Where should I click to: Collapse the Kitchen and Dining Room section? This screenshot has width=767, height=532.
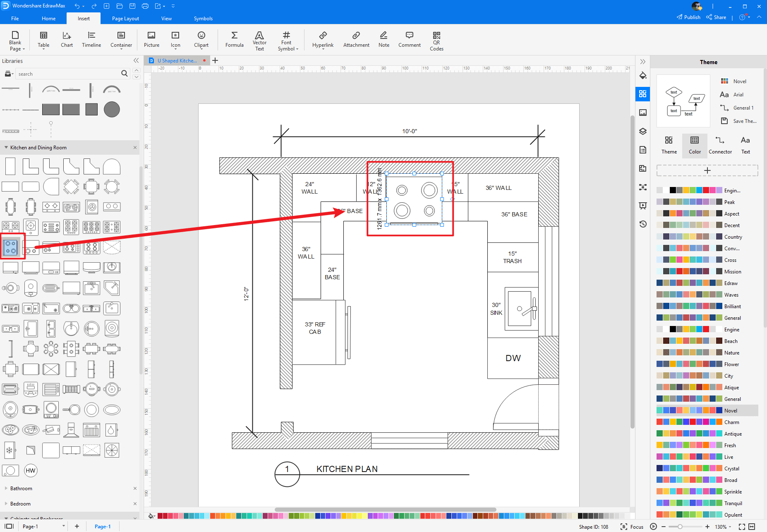point(6,147)
